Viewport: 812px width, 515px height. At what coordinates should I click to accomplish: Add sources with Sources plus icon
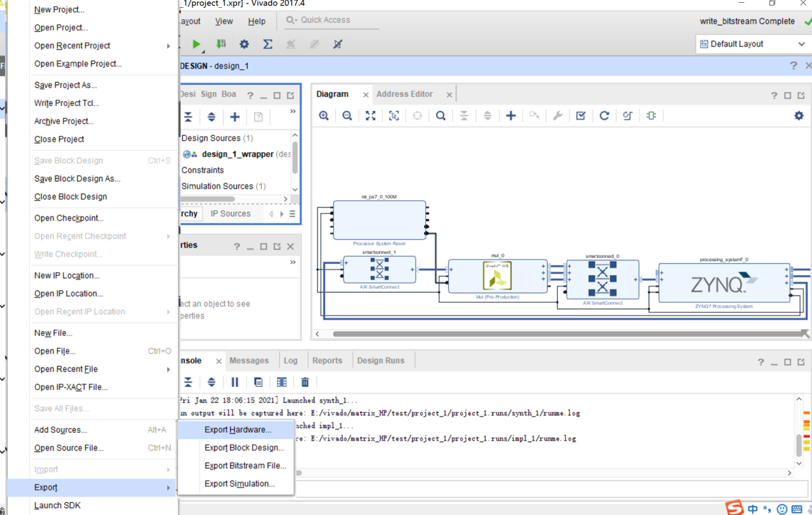coord(234,117)
